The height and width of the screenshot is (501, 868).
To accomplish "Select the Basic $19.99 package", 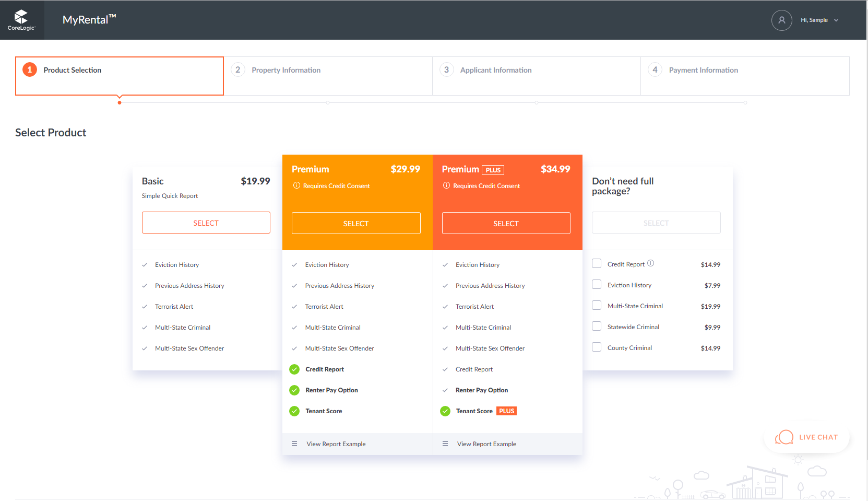I will pyautogui.click(x=206, y=223).
